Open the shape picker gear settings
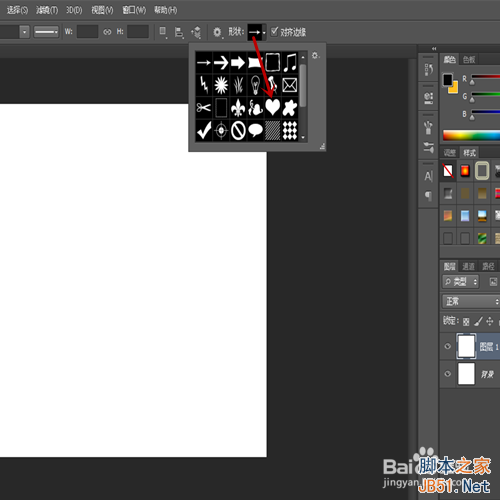500x500 pixels. point(315,55)
